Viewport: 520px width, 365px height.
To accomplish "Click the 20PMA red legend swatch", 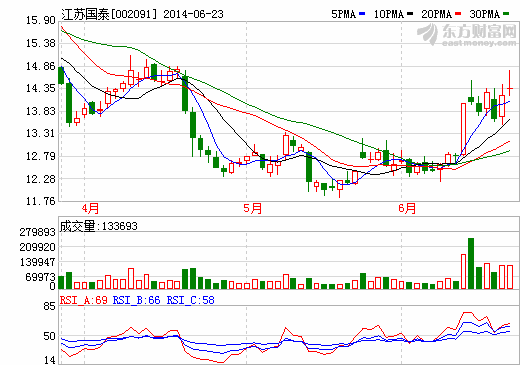I will (458, 14).
